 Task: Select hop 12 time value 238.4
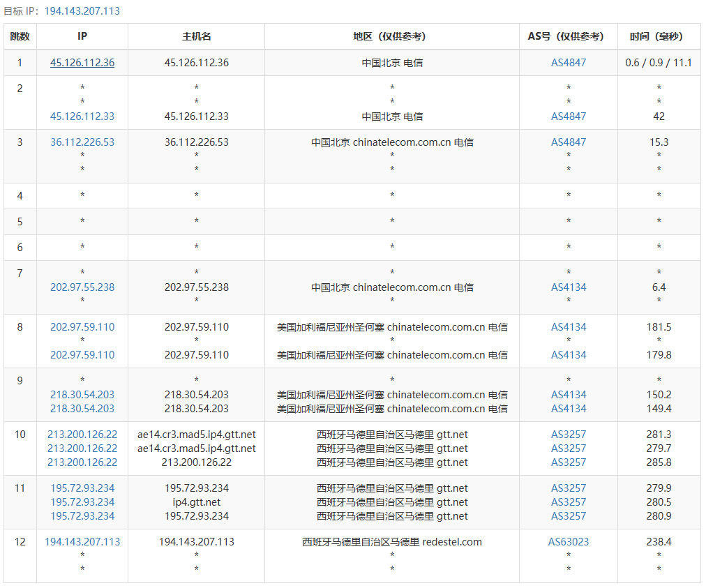(659, 542)
